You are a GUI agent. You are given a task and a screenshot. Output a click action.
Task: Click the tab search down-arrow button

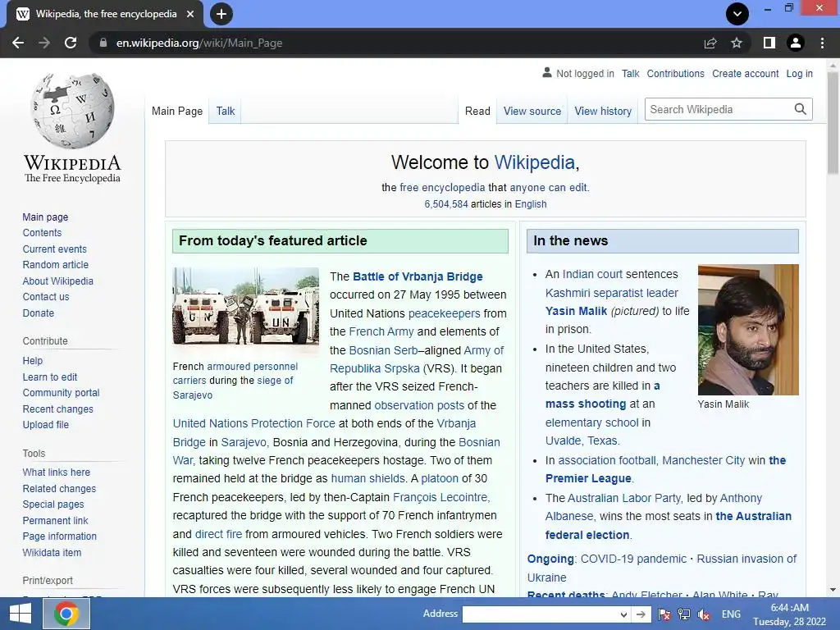pos(737,14)
